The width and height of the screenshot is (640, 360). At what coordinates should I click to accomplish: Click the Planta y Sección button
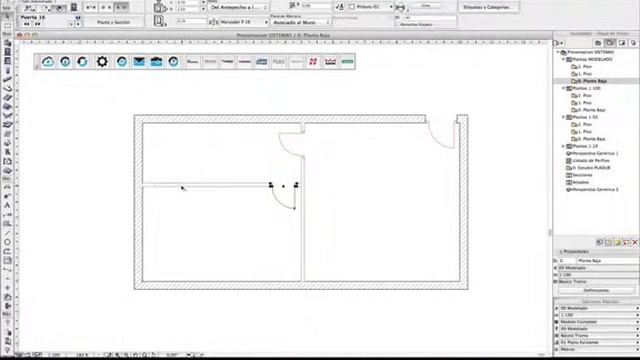113,22
